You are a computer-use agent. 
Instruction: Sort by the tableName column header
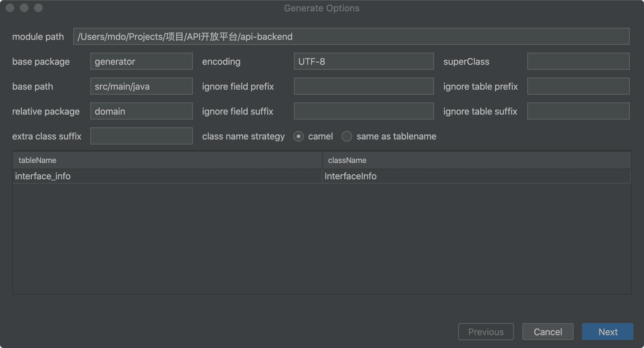tap(167, 160)
